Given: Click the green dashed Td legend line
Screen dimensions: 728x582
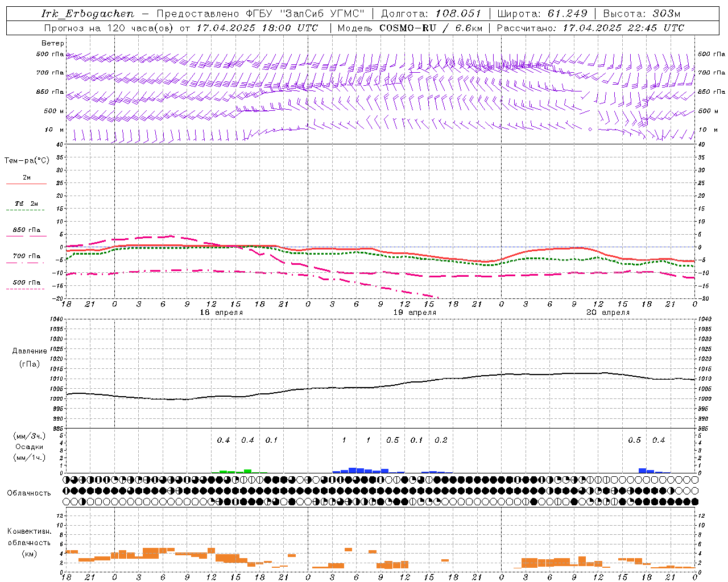Looking at the screenshot, I should point(25,210).
